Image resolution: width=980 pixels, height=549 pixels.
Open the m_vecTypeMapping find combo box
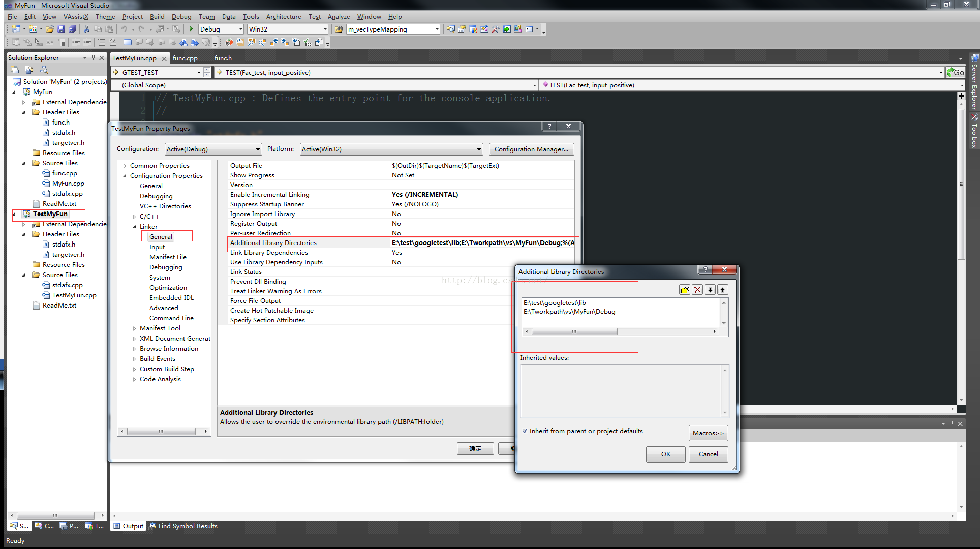pyautogui.click(x=393, y=29)
